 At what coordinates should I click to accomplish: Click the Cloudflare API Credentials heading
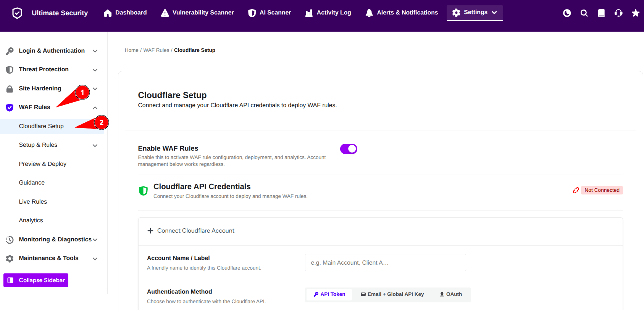(202, 186)
